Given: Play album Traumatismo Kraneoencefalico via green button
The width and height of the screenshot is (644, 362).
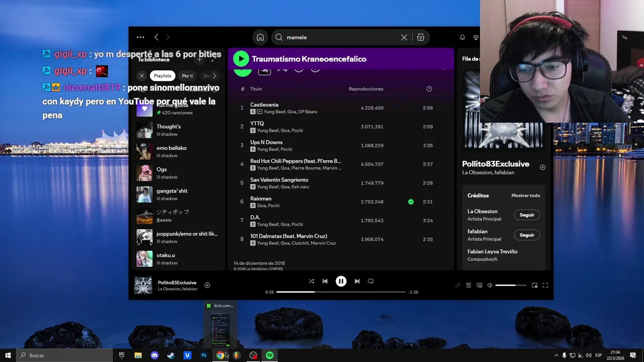Looking at the screenshot, I should click(x=241, y=59).
